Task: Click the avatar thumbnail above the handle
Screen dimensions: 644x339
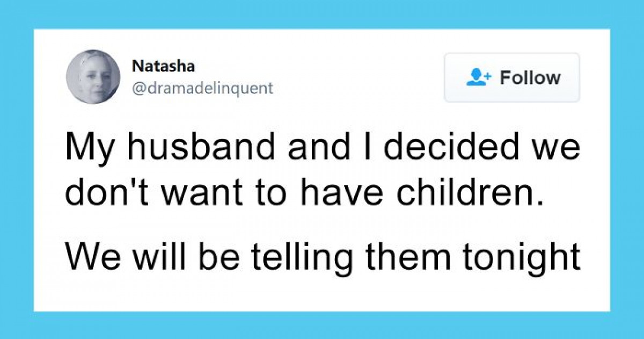Action: pyautogui.click(x=94, y=77)
